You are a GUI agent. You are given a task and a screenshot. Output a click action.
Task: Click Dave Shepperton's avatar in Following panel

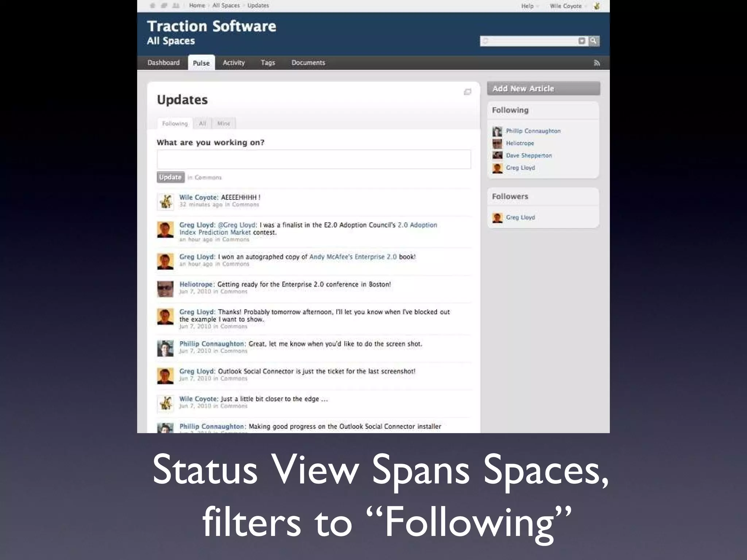[497, 156]
